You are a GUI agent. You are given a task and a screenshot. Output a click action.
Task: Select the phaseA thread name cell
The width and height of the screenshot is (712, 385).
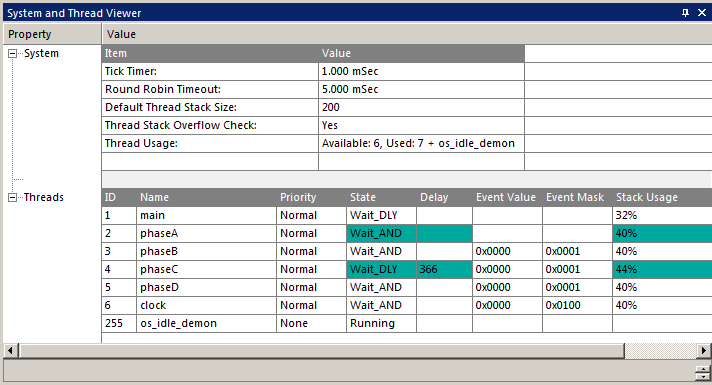coord(206,233)
